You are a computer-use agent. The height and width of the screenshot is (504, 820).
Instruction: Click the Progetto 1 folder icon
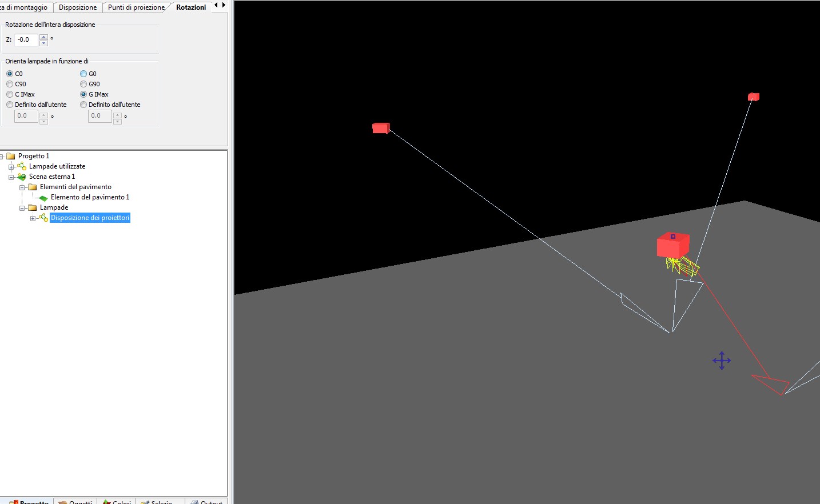click(10, 156)
